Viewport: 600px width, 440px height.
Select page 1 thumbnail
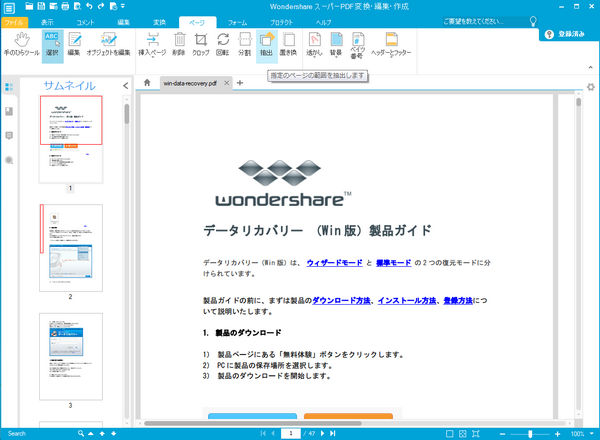coord(71,139)
